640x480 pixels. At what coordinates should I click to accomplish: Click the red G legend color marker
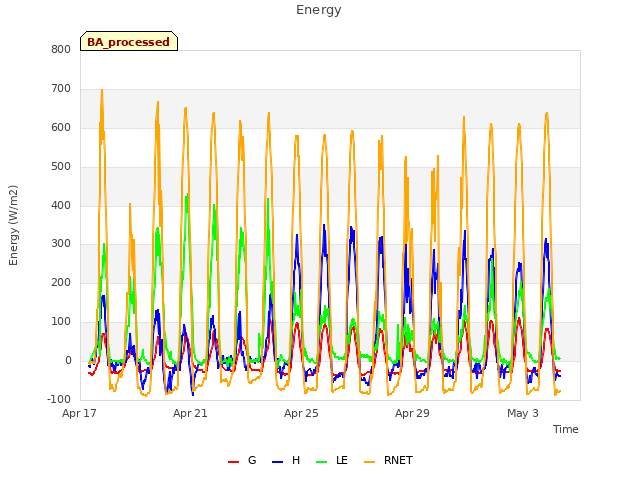tap(233, 462)
